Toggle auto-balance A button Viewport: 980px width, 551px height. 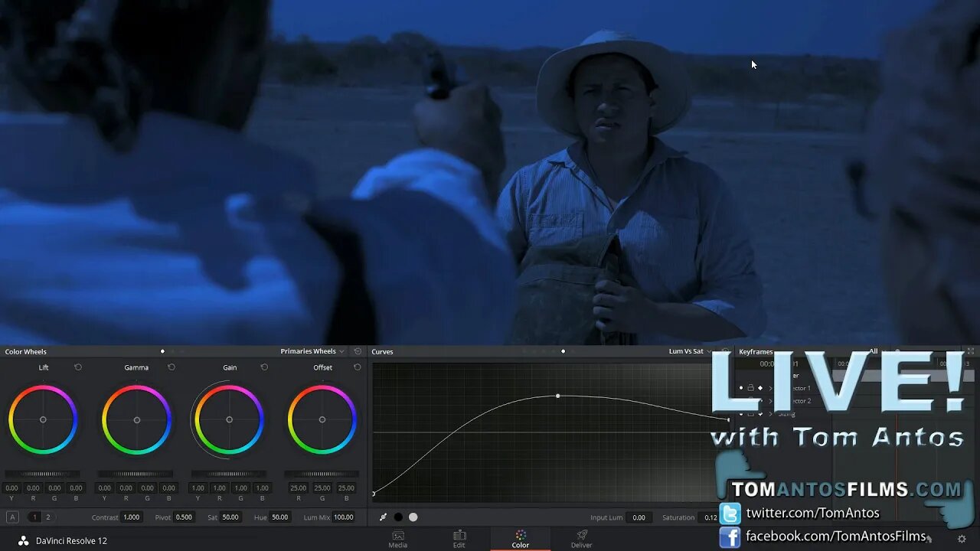(12, 517)
